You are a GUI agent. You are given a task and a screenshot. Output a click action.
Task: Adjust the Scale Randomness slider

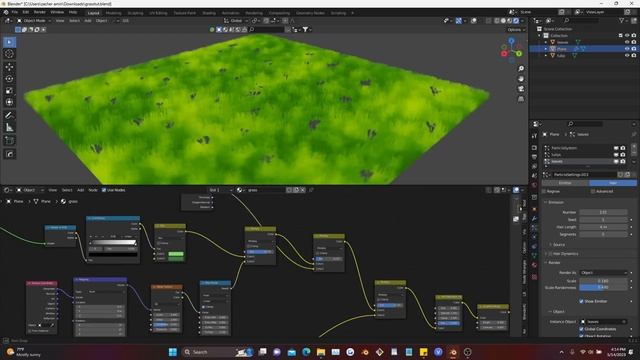pyautogui.click(x=603, y=287)
